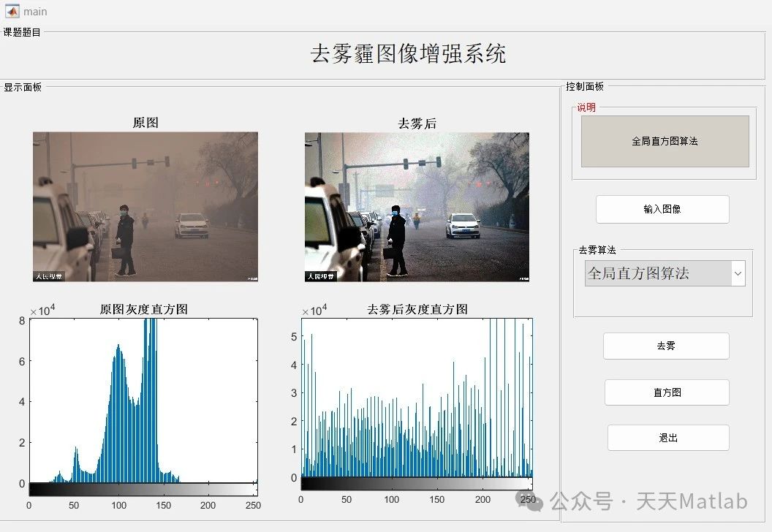Click the grayscale colorbar under 原图灰度直方图
The width and height of the screenshot is (772, 532).
tap(143, 489)
